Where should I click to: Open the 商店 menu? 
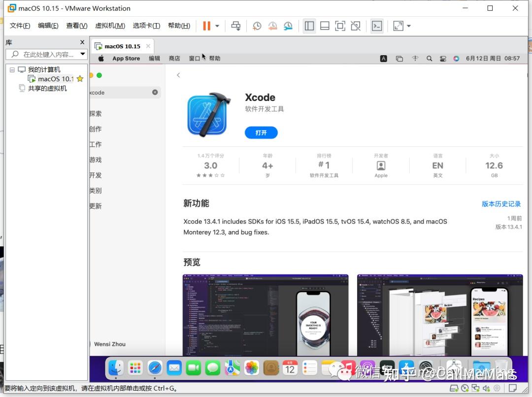[174, 58]
